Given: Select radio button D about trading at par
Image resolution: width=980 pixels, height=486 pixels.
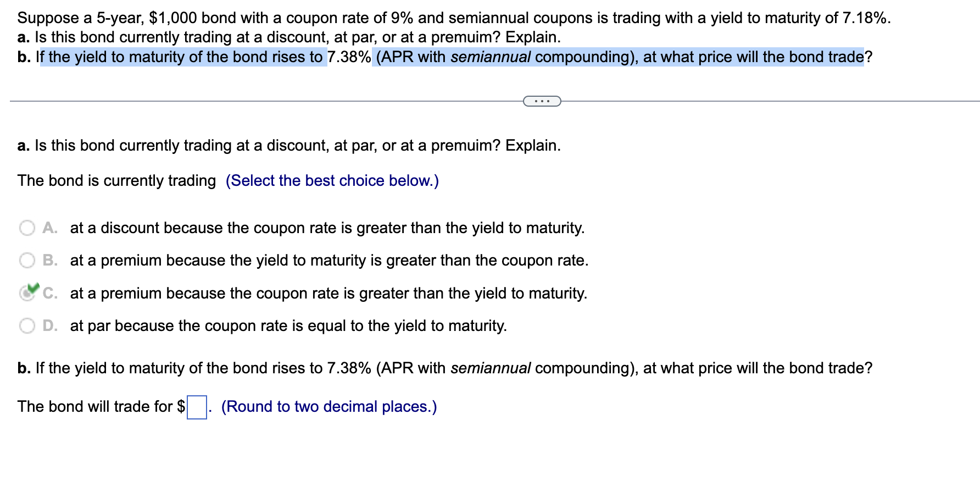Looking at the screenshot, I should [27, 325].
